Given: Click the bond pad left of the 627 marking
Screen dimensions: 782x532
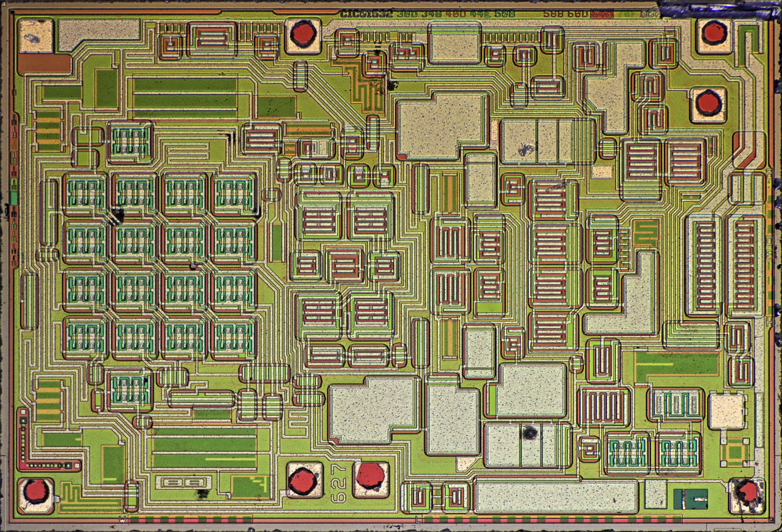Looking at the screenshot, I should 303,480.
